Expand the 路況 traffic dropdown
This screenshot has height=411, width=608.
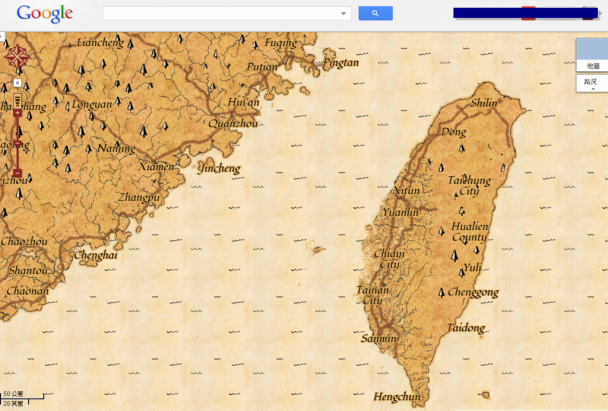(592, 83)
